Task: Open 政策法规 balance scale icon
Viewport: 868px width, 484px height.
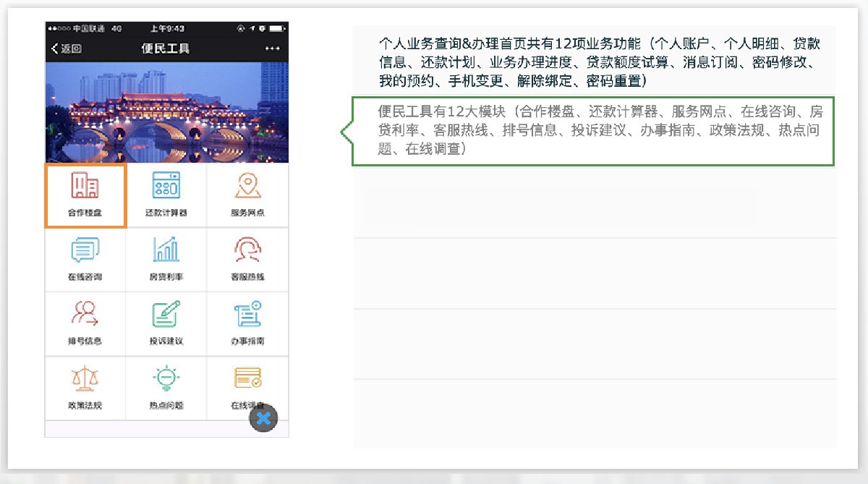Action: tap(85, 379)
